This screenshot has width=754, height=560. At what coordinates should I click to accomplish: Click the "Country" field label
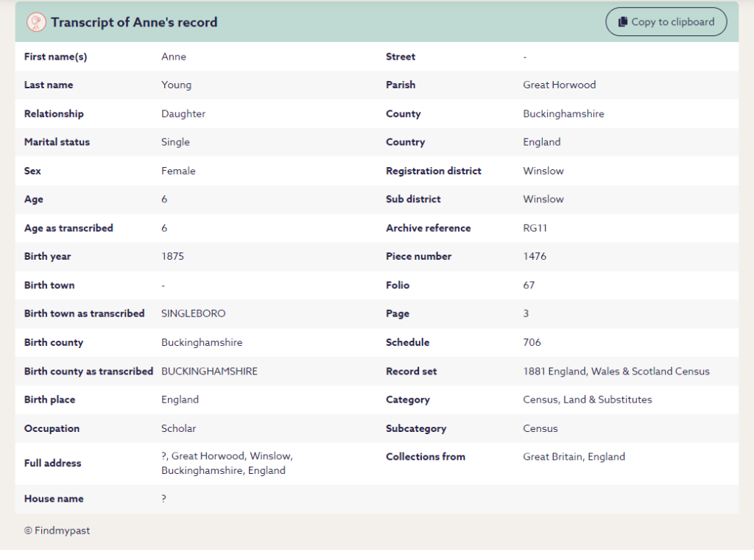point(406,142)
